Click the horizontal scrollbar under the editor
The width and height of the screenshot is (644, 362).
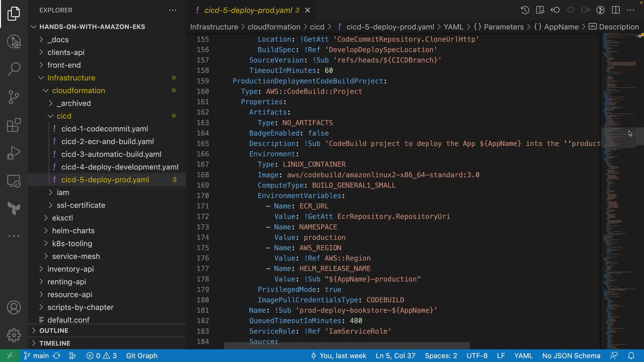(x=346, y=346)
